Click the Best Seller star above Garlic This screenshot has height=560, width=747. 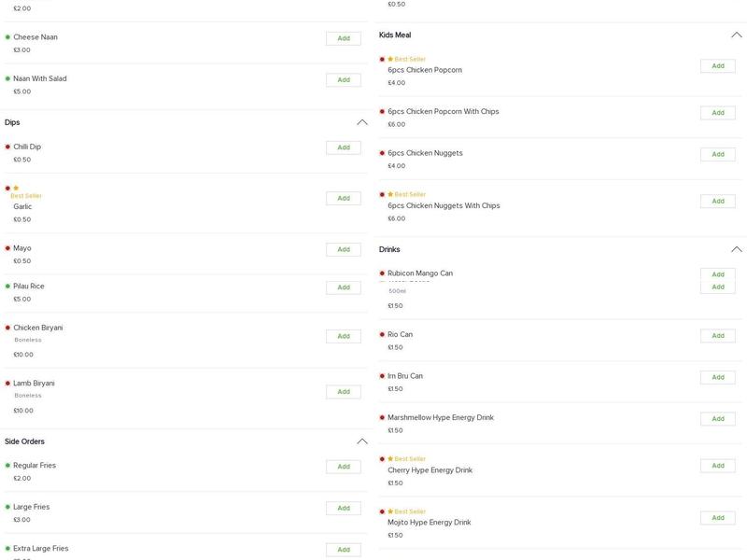(16, 188)
